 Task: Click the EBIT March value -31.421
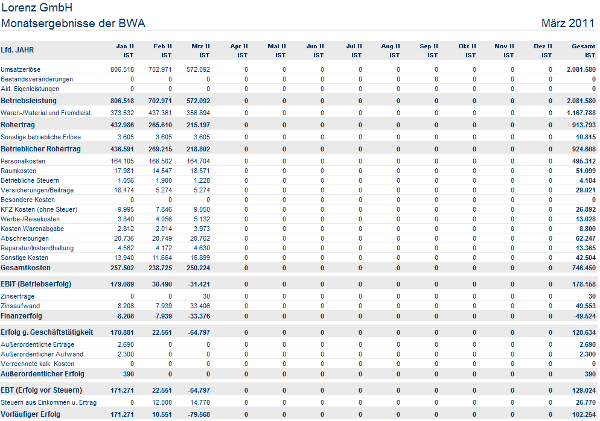tap(199, 284)
